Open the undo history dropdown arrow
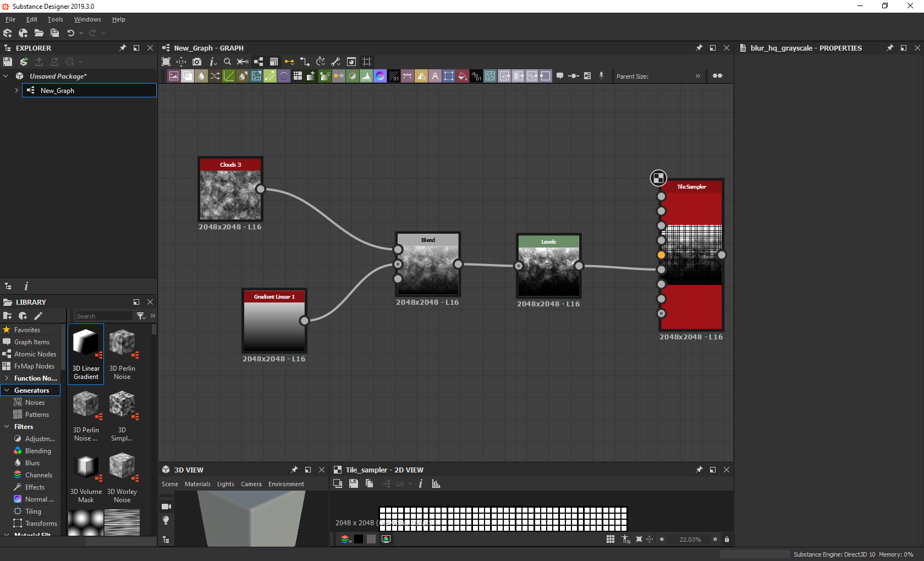This screenshot has width=924, height=561. pyautogui.click(x=81, y=33)
